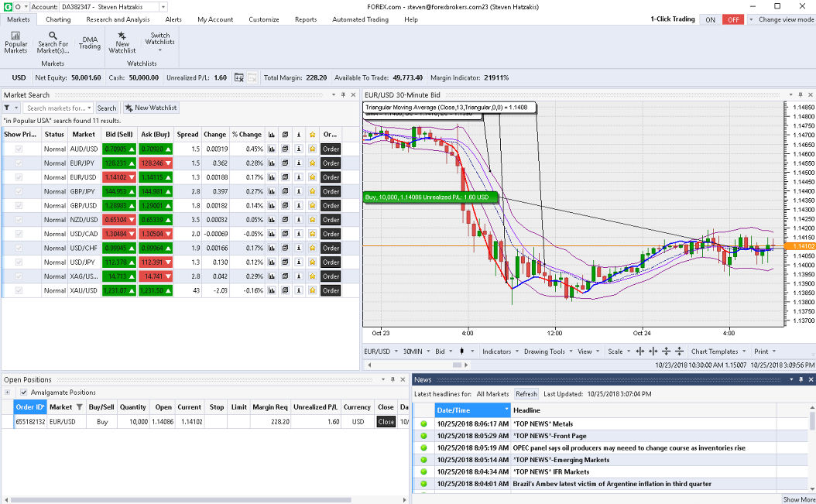Screen dimensions: 816x504
Task: Star USD/CAD to add to watchlist
Action: coord(312,234)
